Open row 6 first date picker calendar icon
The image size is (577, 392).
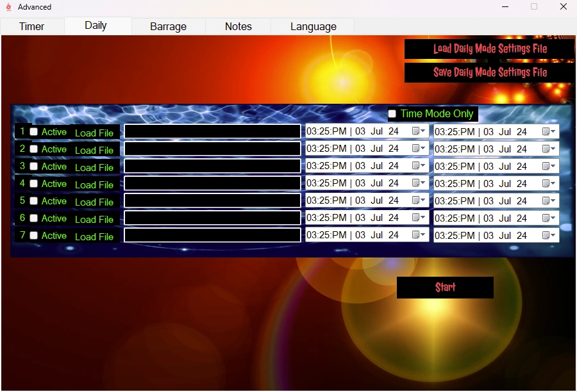coord(419,217)
